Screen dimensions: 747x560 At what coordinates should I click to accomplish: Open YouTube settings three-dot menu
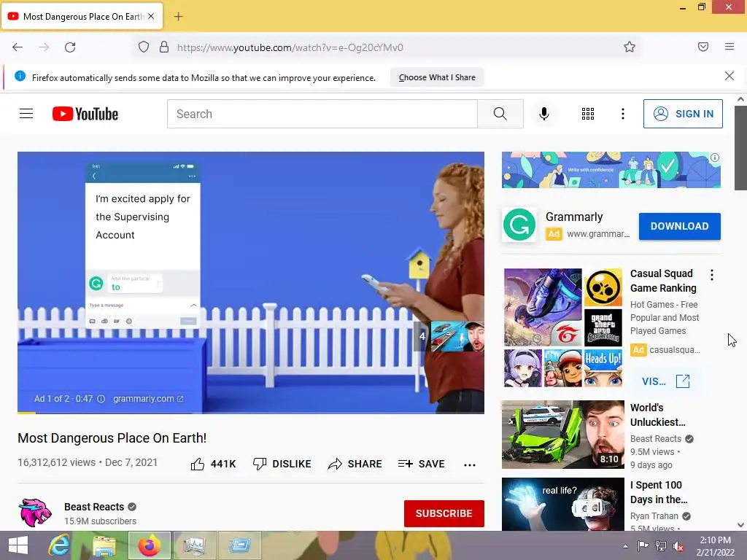tap(623, 114)
